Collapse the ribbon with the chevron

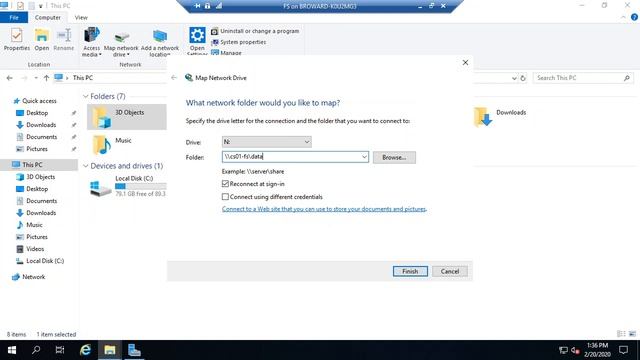pyautogui.click(x=623, y=17)
